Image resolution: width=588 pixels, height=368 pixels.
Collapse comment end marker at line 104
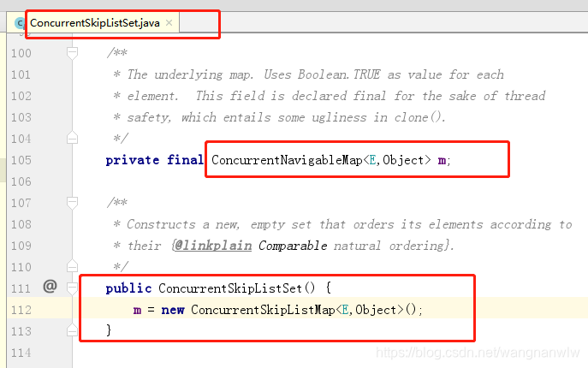pyautogui.click(x=72, y=138)
